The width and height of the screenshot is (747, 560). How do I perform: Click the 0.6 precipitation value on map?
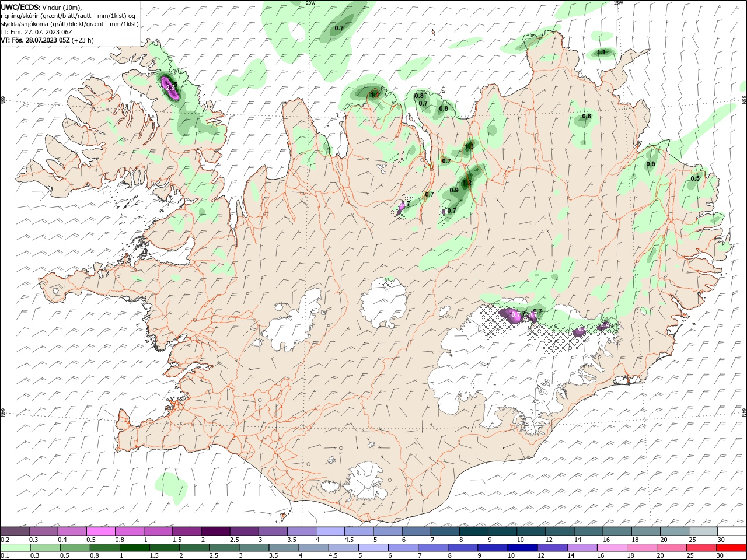(x=587, y=117)
